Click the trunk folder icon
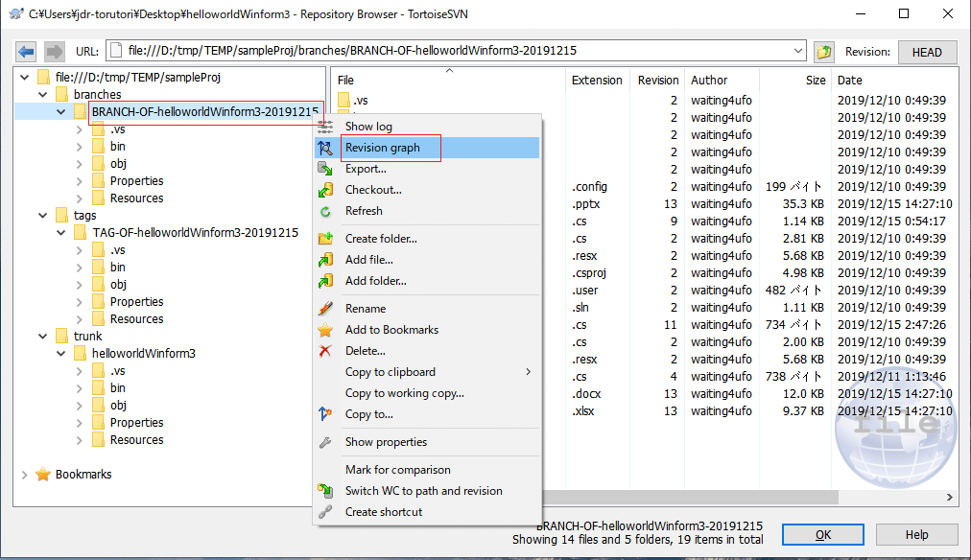The height and width of the screenshot is (560, 971). click(61, 336)
